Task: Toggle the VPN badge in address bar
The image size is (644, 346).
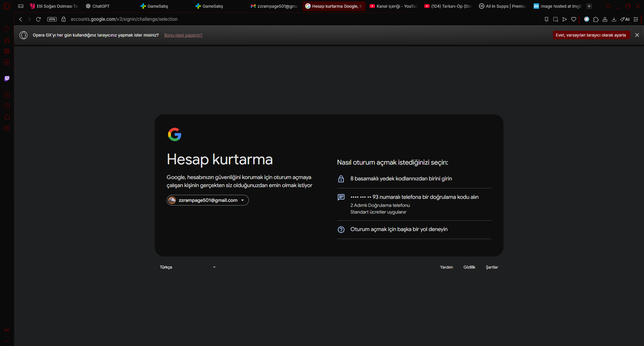Action: point(52,19)
